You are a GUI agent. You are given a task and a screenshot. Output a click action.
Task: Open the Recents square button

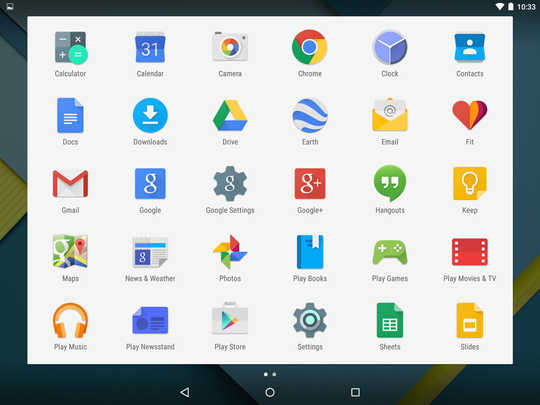pyautogui.click(x=355, y=392)
